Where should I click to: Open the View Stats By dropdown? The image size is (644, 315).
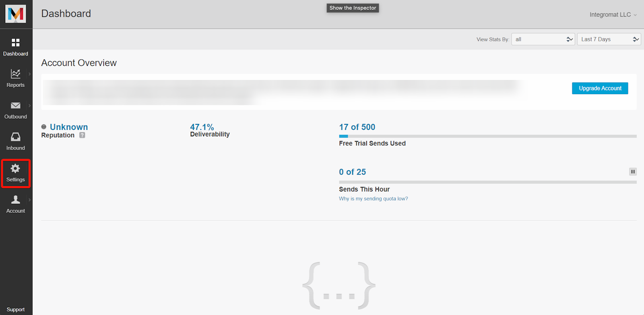click(x=543, y=39)
